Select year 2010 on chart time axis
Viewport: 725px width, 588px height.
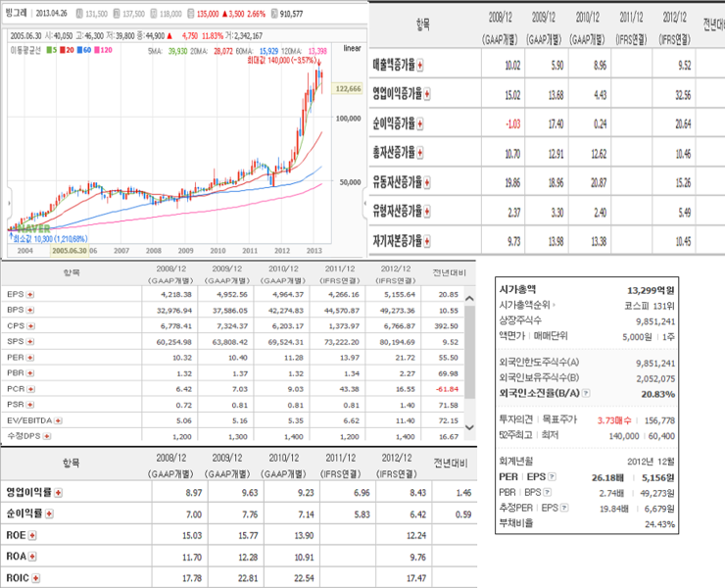(x=217, y=251)
